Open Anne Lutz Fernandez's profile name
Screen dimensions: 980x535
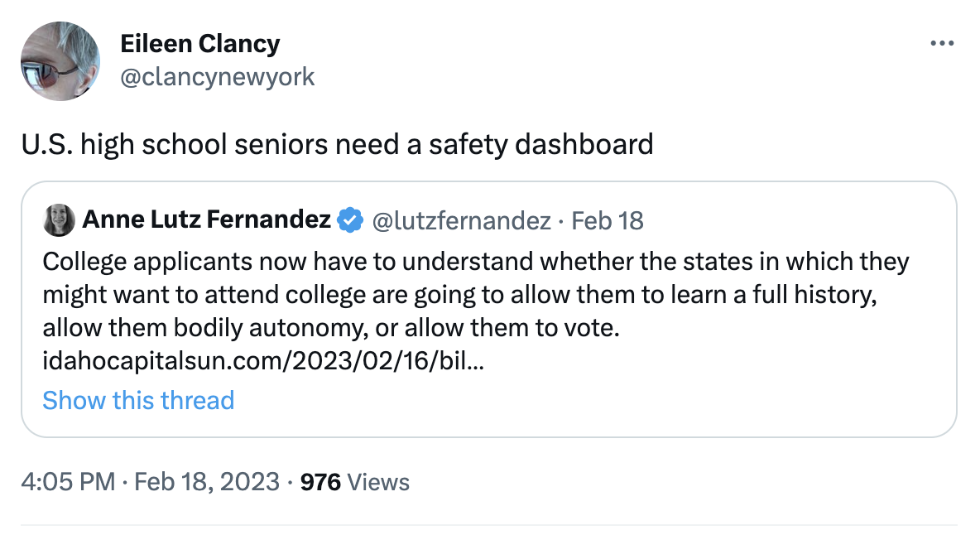207,220
